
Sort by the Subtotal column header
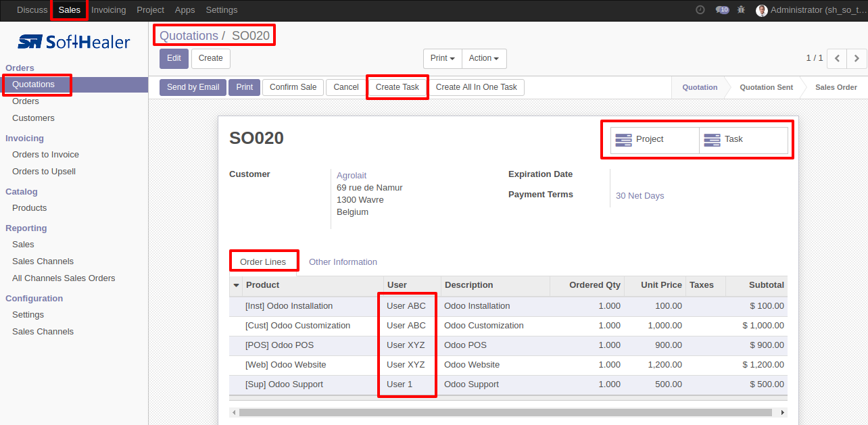pos(756,285)
